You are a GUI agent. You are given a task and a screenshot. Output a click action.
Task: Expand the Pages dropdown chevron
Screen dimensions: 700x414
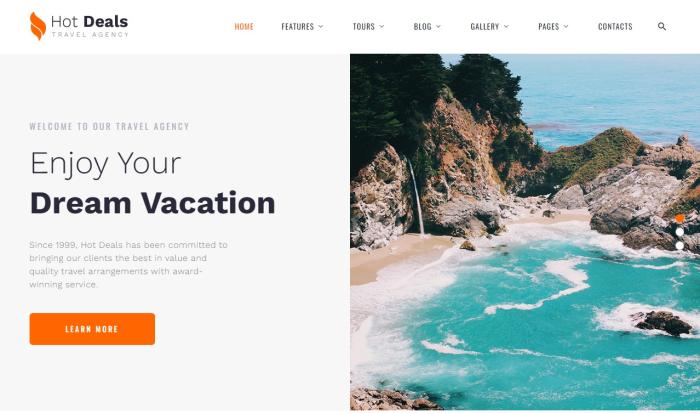(566, 26)
